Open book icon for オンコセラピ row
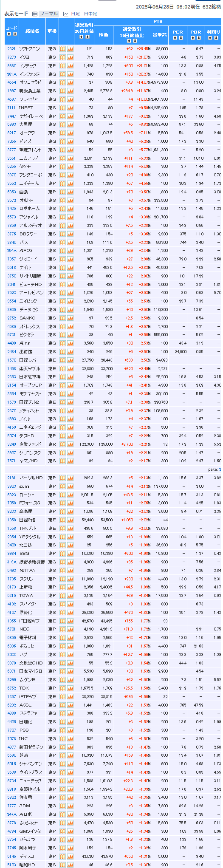This screenshot has height=868, width=223. pos(62,82)
